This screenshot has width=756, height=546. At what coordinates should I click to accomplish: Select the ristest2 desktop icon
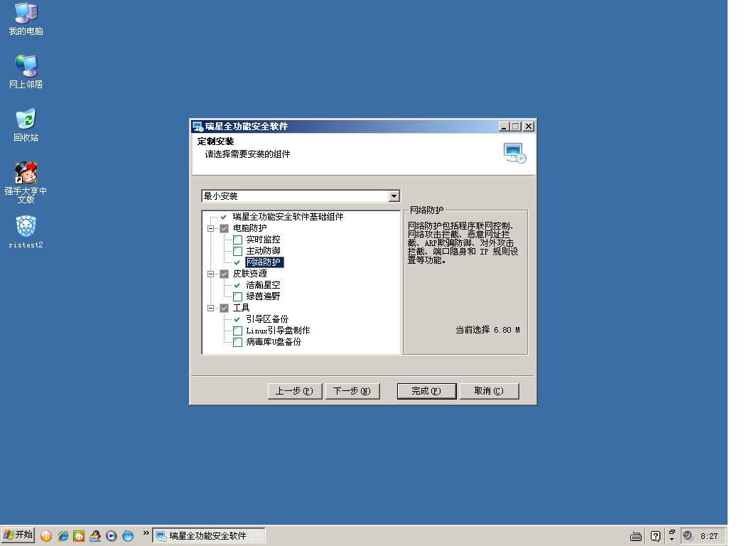pos(26,232)
